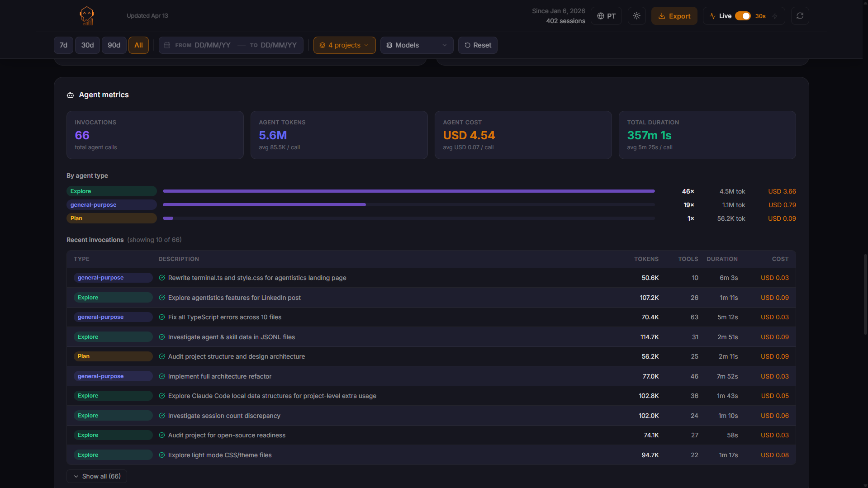Click the layers icon inside the projects filter
The width and height of the screenshot is (868, 488).
(x=322, y=45)
